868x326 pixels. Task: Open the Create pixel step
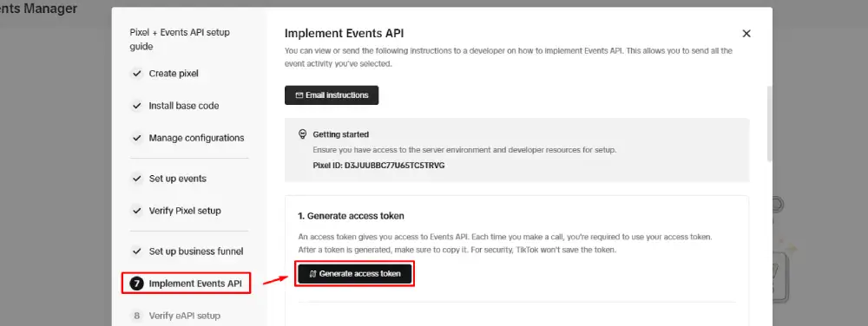pyautogui.click(x=174, y=74)
